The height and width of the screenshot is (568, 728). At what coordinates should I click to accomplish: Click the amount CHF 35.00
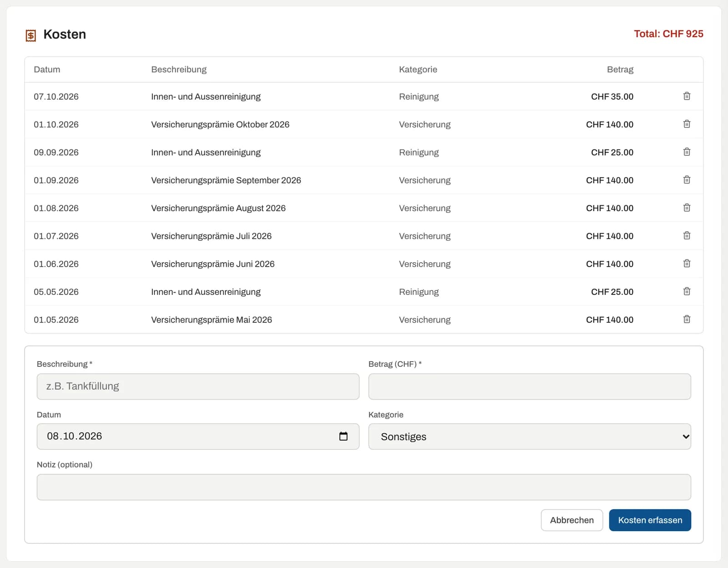point(612,96)
